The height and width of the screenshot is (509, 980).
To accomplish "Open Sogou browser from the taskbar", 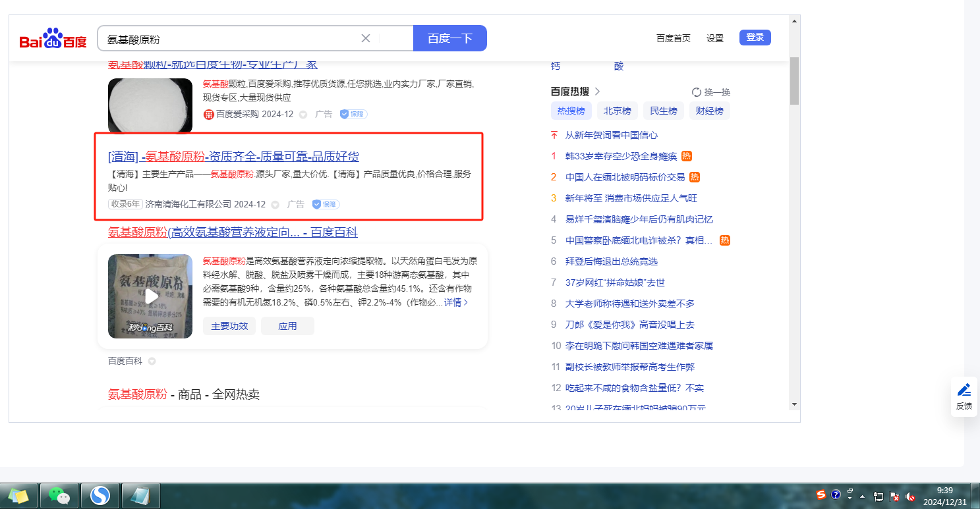I will 100,495.
